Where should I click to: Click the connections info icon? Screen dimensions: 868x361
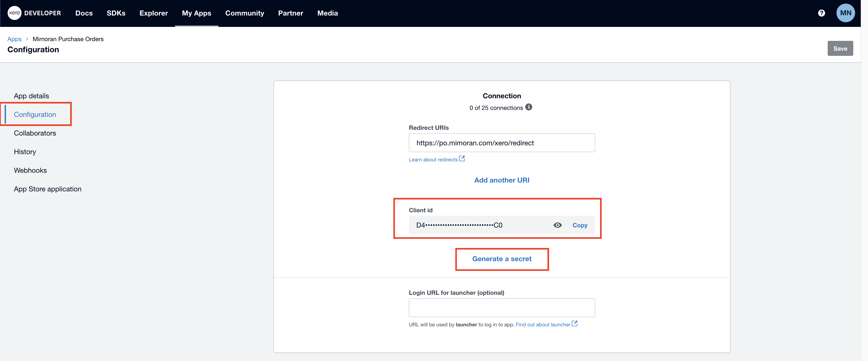pos(529,107)
